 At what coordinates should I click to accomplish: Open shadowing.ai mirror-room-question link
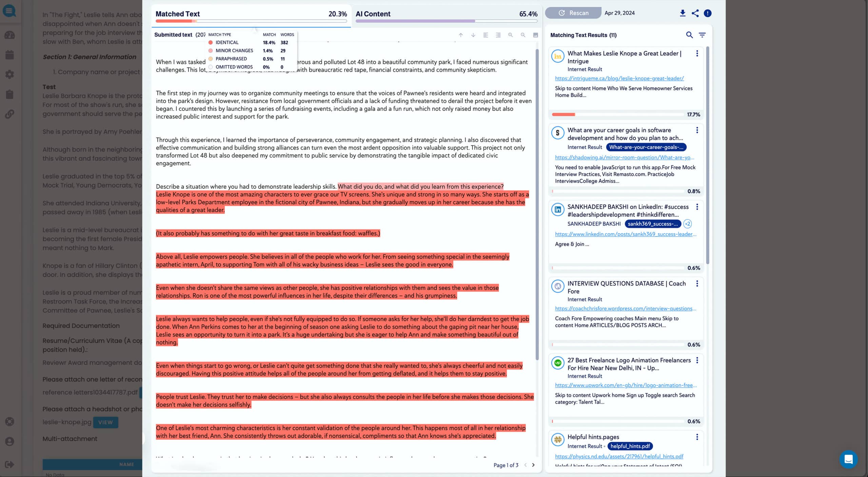pyautogui.click(x=625, y=158)
